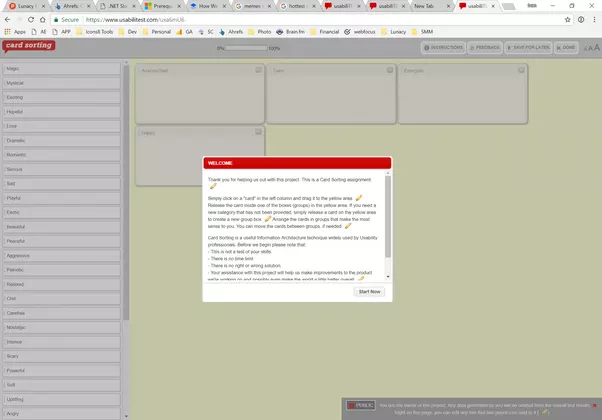Switch to the .NET browser tab
602x420 pixels.
[x=118, y=6]
